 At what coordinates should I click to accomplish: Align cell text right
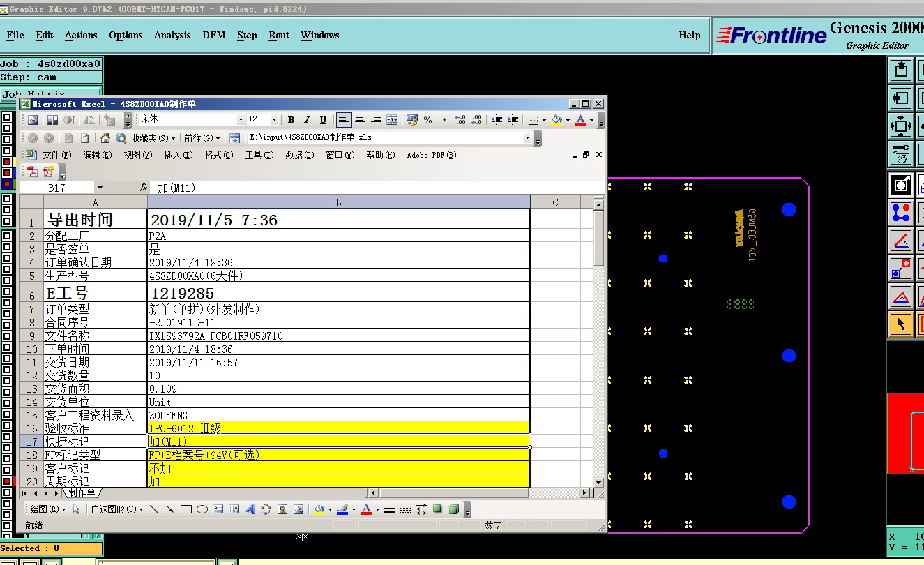(376, 120)
